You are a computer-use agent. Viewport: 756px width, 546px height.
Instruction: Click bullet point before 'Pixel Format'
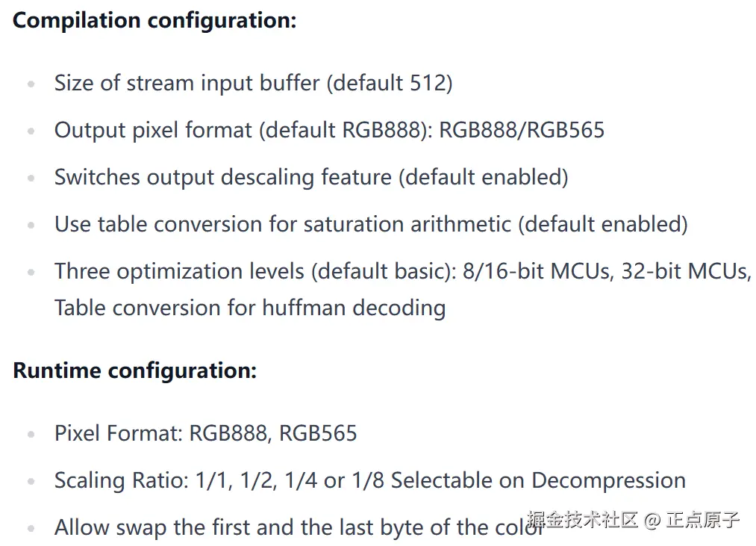coord(31,434)
